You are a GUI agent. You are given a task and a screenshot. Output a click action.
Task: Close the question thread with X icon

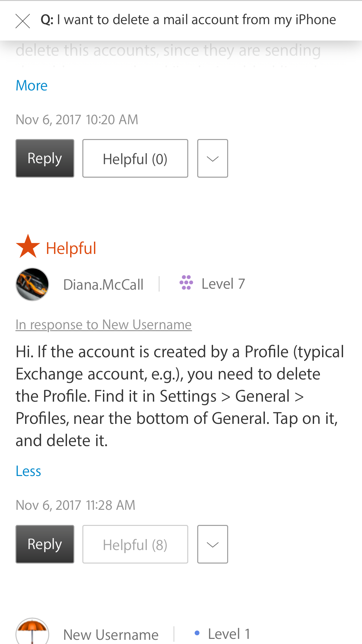(x=23, y=21)
